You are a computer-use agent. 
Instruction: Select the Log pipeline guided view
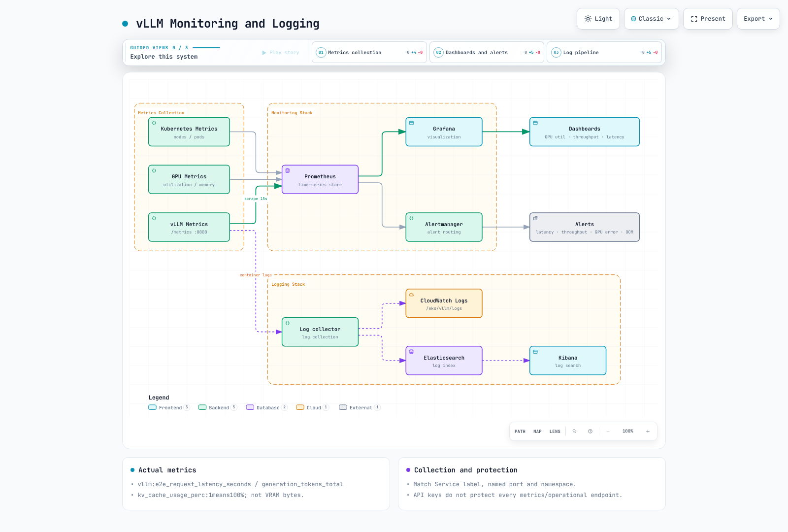(x=604, y=52)
